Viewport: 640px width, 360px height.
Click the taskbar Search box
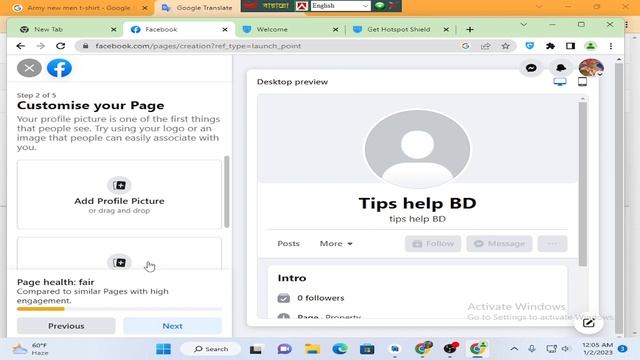click(211, 349)
